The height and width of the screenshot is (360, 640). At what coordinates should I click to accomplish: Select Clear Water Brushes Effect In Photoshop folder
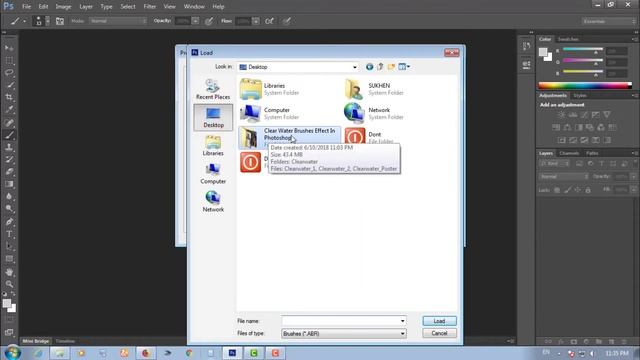(289, 137)
